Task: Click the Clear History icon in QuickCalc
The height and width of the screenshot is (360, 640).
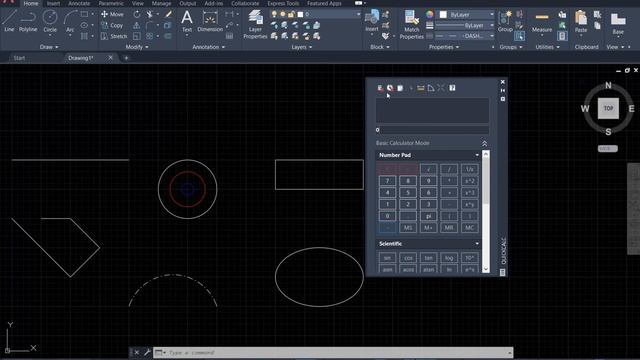Action: (x=390, y=88)
